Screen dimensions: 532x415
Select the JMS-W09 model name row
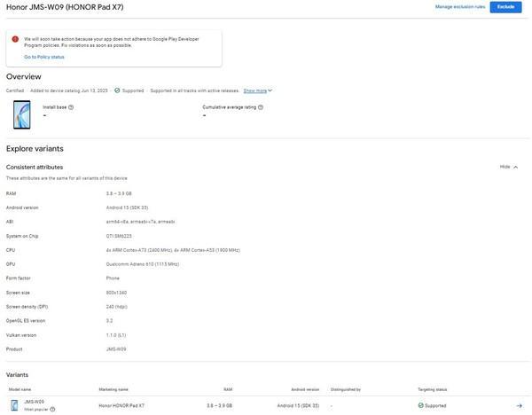click(35, 402)
